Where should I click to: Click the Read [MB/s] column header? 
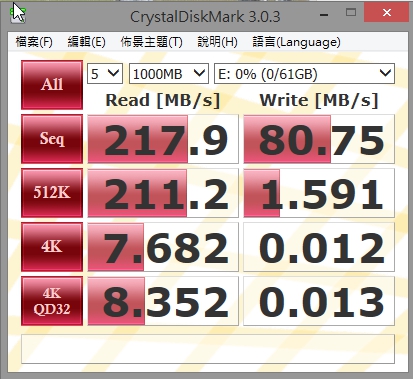[x=163, y=100]
